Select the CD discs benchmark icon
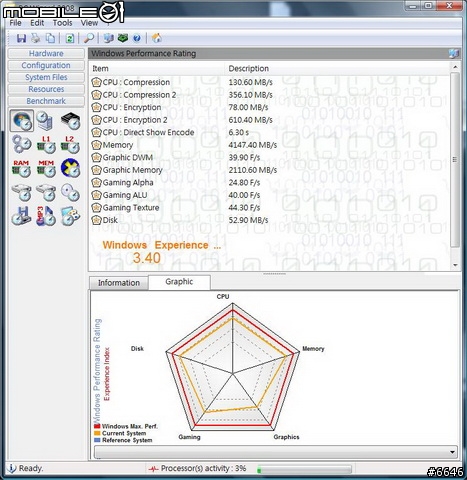 point(70,192)
